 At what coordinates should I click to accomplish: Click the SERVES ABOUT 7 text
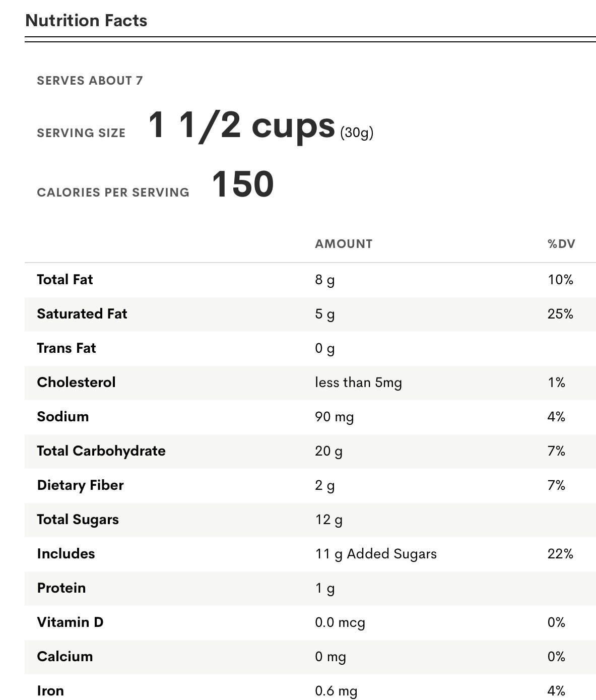(90, 81)
